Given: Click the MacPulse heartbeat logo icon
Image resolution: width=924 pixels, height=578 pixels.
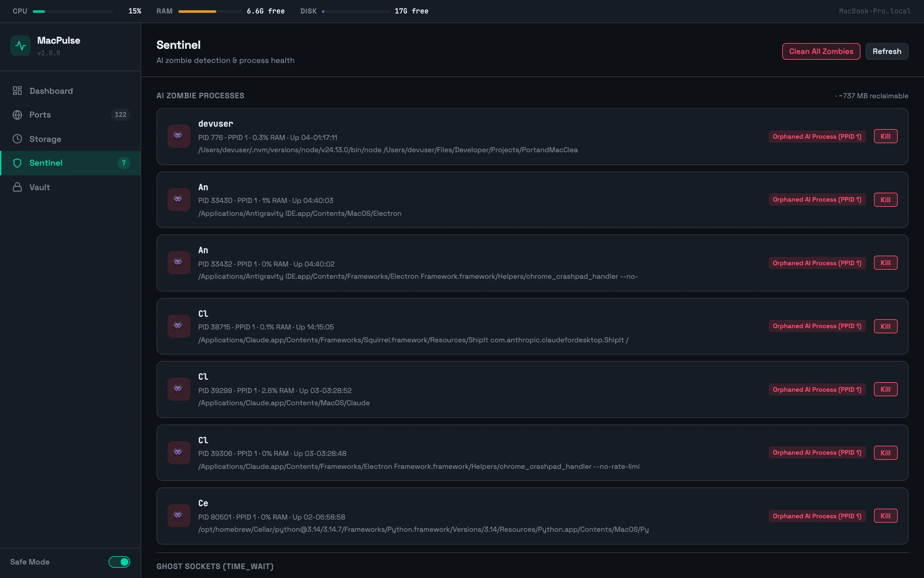Looking at the screenshot, I should 21,46.
